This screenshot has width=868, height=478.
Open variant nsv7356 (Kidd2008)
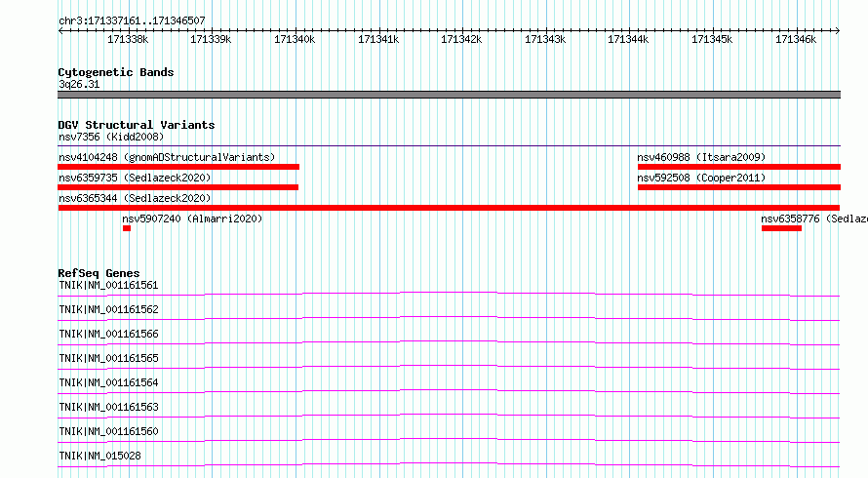pyautogui.click(x=111, y=137)
